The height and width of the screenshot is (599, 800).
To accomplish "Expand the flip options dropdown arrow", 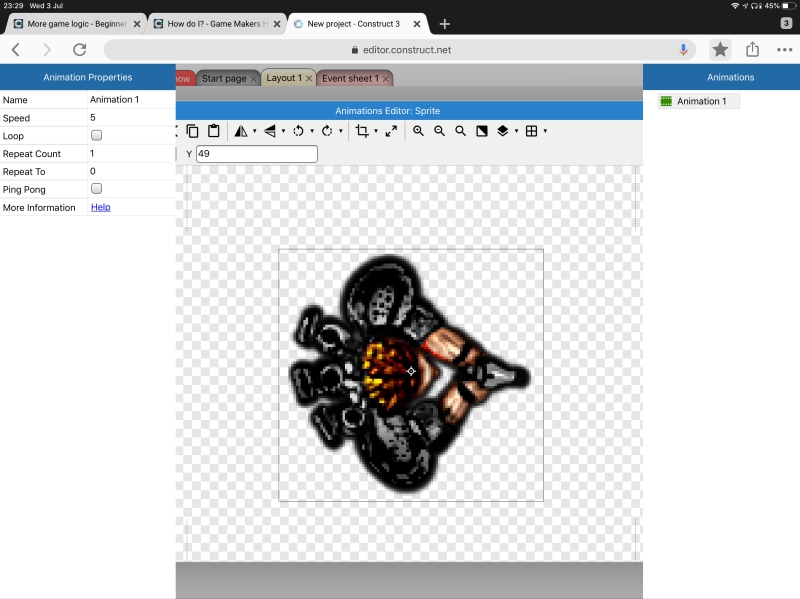I will (283, 131).
